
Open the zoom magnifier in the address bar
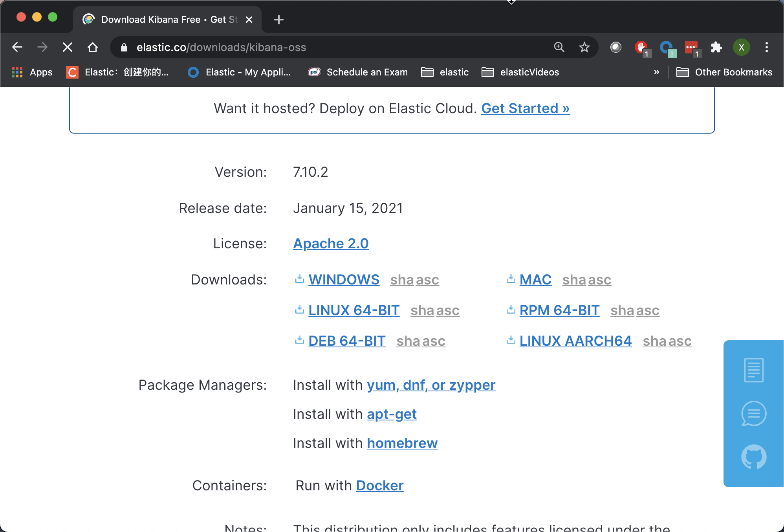(x=559, y=47)
